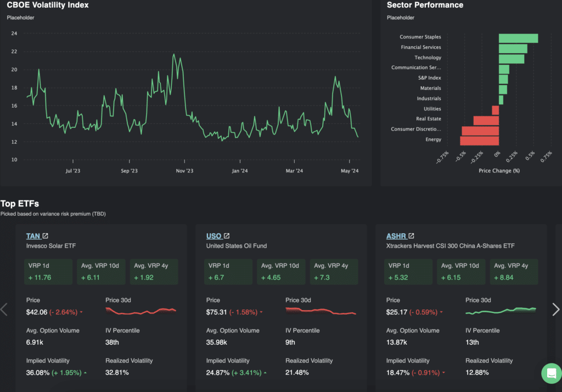The height and width of the screenshot is (392, 562).
Task: Click TAN price $42.06
Action: pos(37,312)
